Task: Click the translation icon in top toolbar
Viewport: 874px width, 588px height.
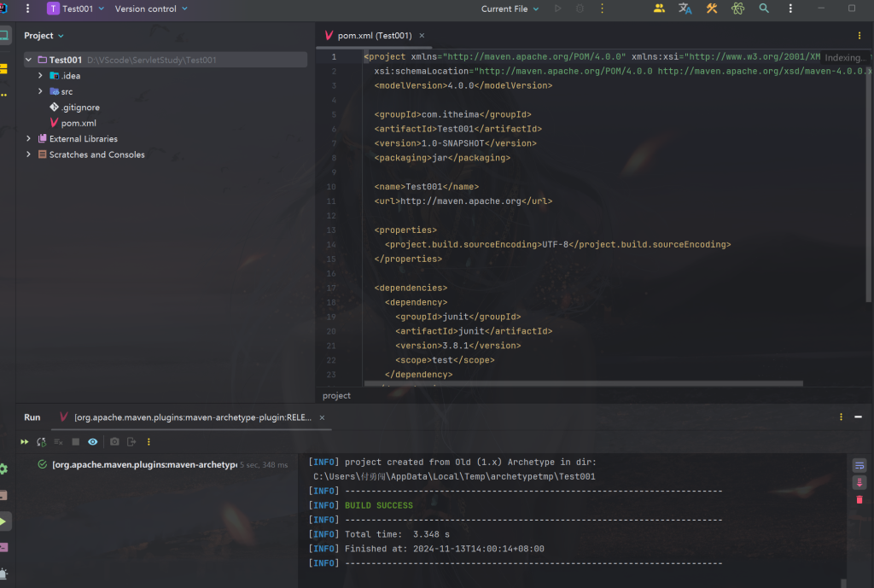Action: tap(685, 9)
